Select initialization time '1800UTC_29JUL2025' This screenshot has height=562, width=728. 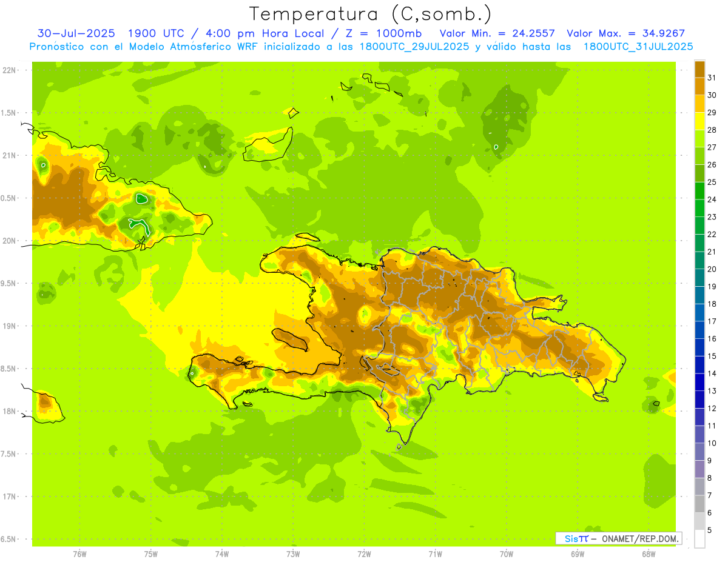click(x=414, y=47)
